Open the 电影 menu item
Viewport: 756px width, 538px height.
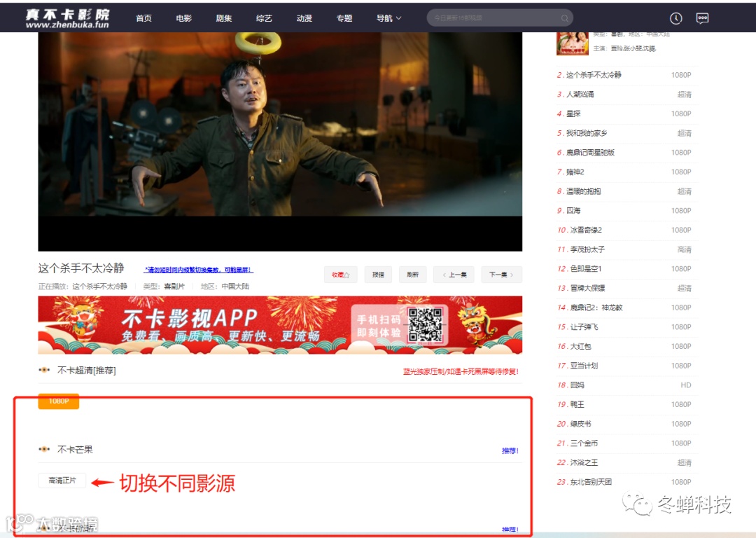coord(183,18)
